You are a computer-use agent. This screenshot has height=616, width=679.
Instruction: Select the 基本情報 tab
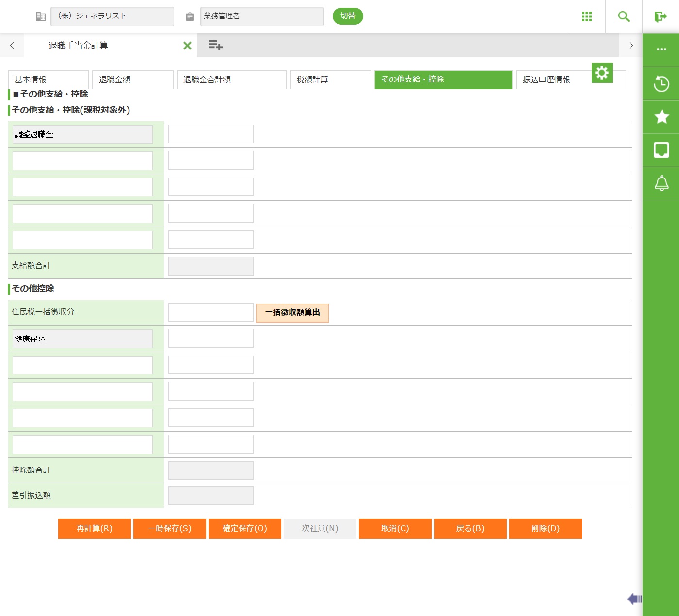[48, 80]
